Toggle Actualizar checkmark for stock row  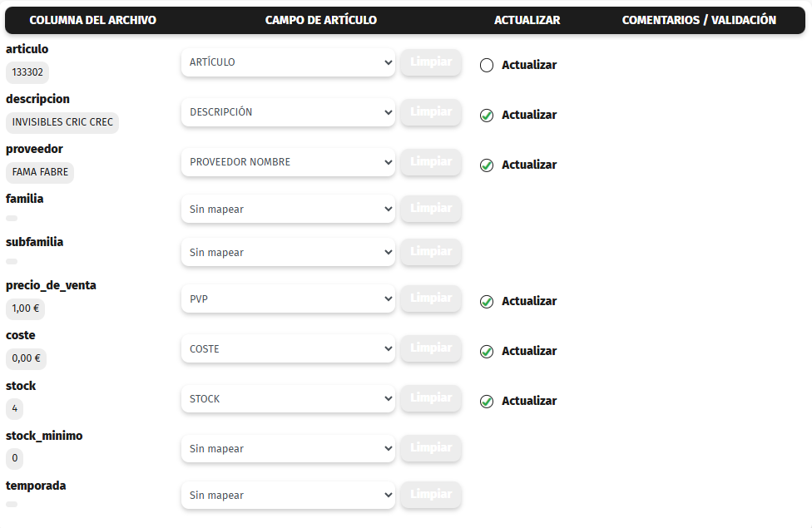click(x=487, y=402)
